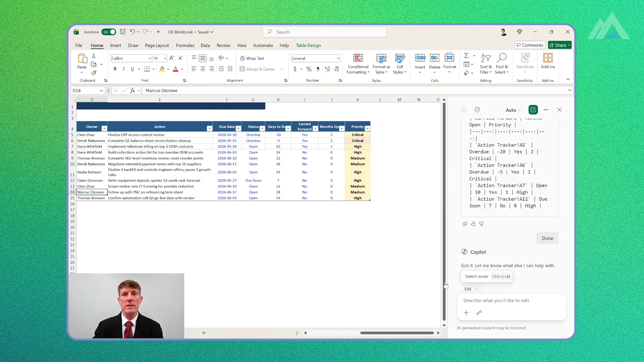The width and height of the screenshot is (644, 362).
Task: Click the Format Painter brush icon
Action: [x=94, y=73]
